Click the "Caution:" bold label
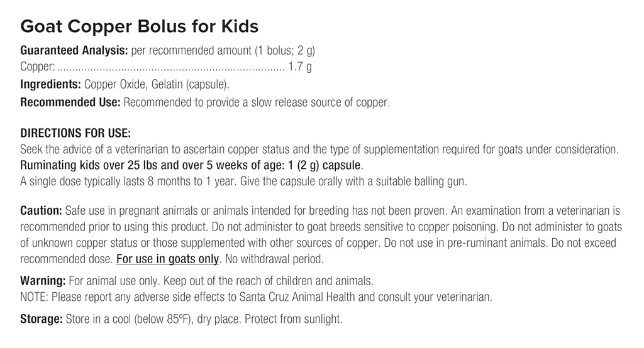 [x=41, y=209]
